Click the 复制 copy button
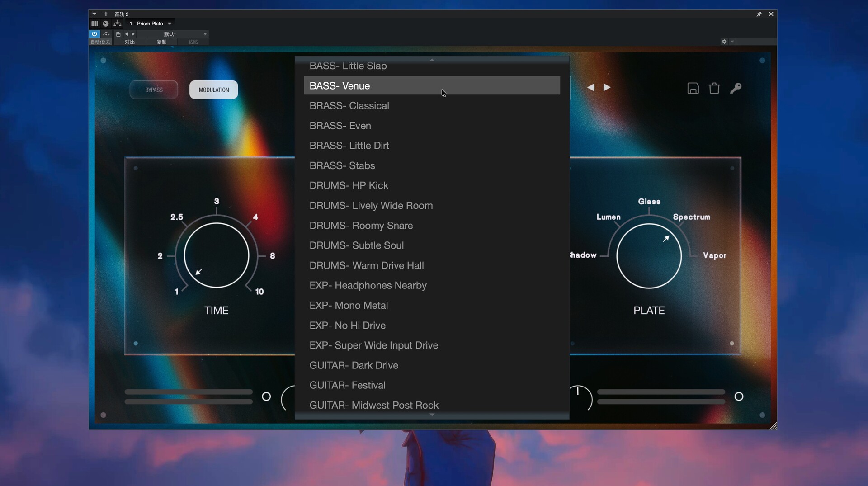 click(161, 42)
